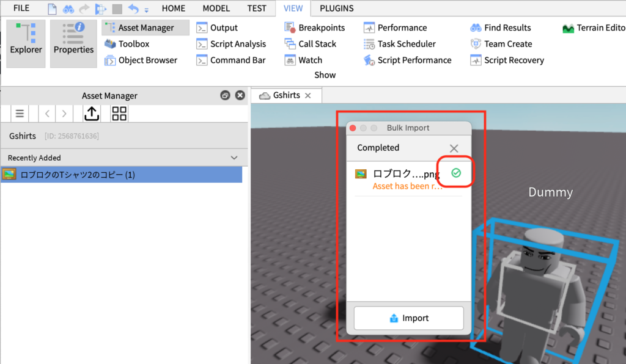
Task: Toggle the Properties panel
Action: 73,43
